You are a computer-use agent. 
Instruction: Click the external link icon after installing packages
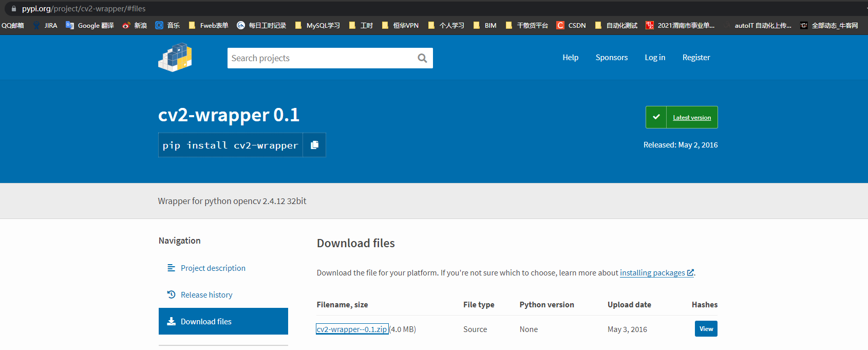click(x=690, y=273)
